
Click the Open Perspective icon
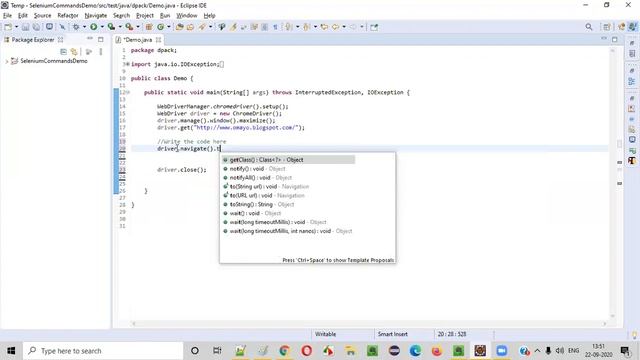(607, 27)
